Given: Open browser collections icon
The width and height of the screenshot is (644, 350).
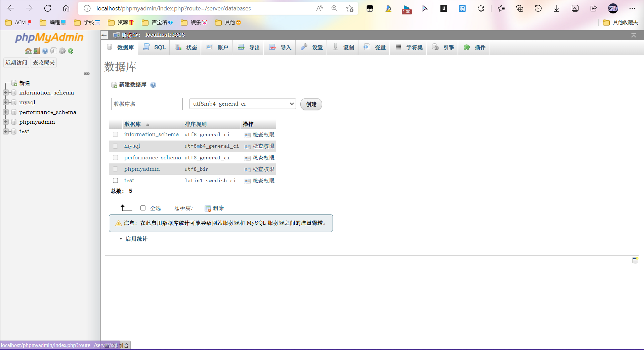Looking at the screenshot, I should [x=520, y=8].
